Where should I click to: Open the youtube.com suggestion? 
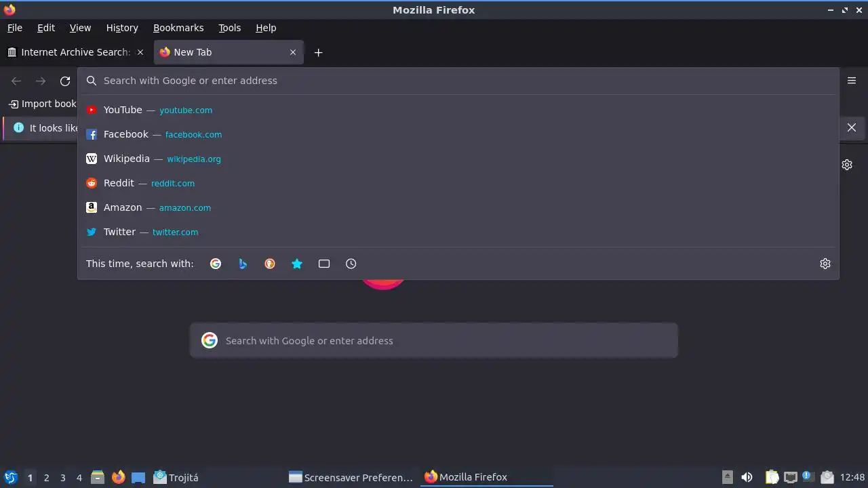(458, 110)
